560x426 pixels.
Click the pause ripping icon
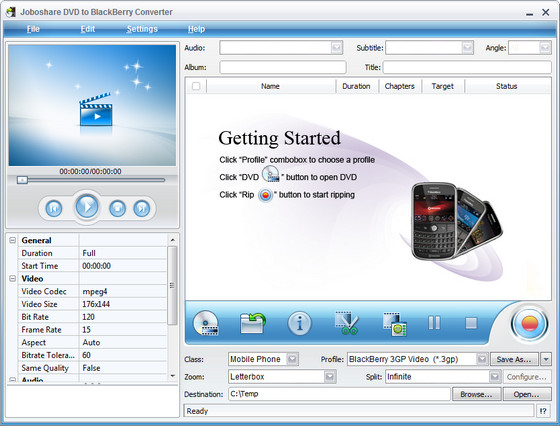(434, 323)
